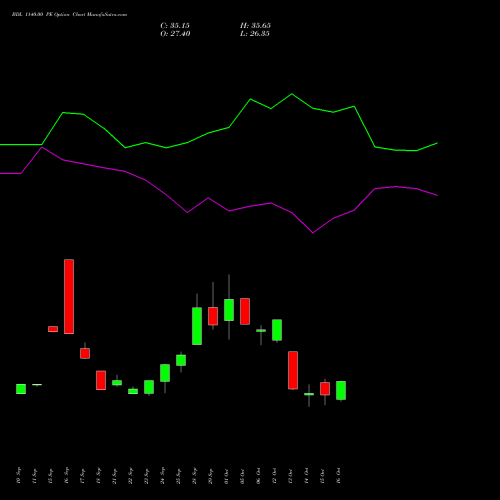Image resolution: width=500 pixels, height=500 pixels.
Task: Click the "06 Oct" date axis label
Action: point(258,476)
